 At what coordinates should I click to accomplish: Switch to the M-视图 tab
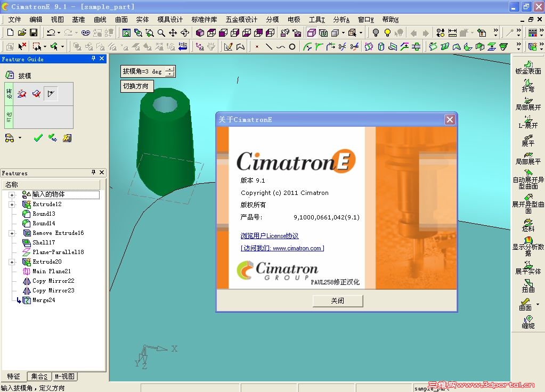(64, 377)
